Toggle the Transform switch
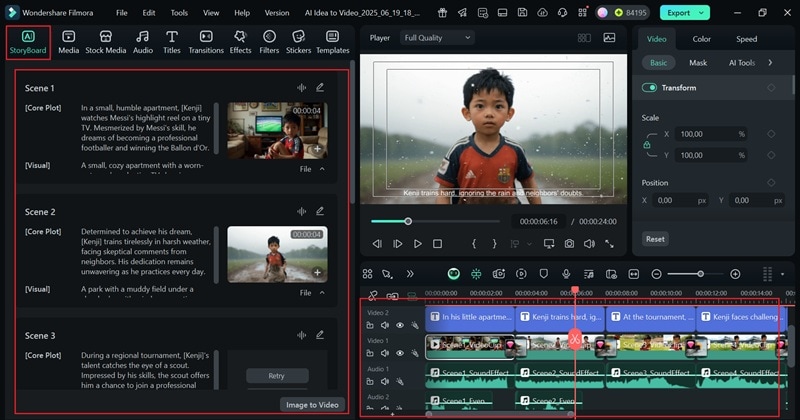800x420 pixels. (649, 88)
